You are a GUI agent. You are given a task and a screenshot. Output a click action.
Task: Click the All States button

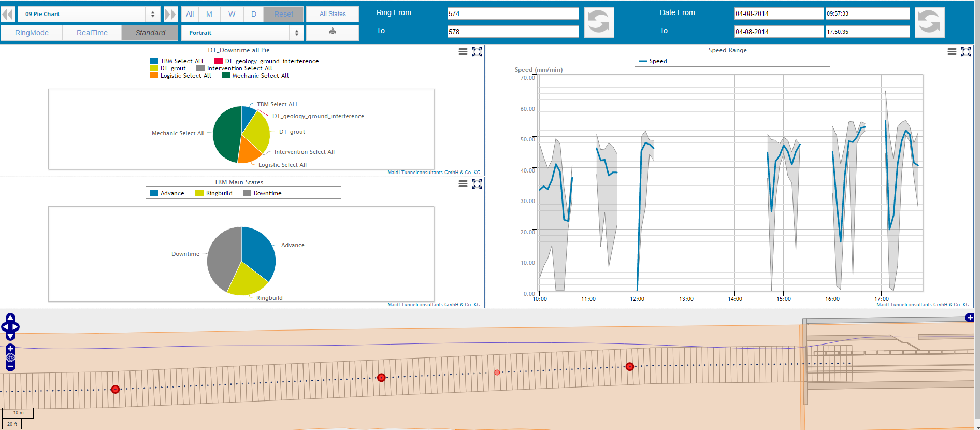click(x=333, y=14)
